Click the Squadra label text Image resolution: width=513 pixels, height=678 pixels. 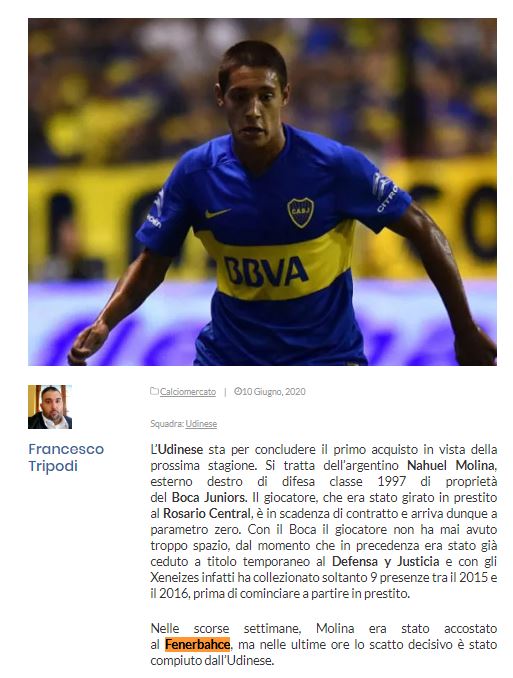coord(167,424)
